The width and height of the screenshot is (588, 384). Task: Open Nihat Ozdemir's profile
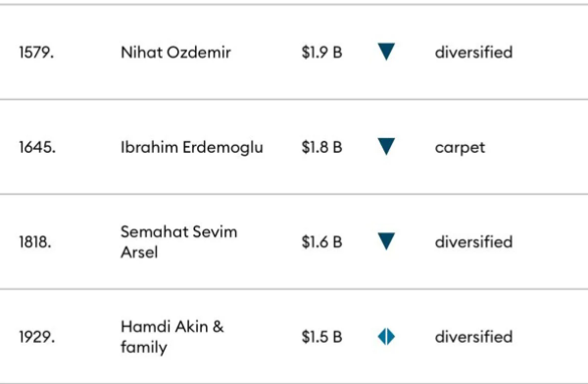tap(175, 52)
